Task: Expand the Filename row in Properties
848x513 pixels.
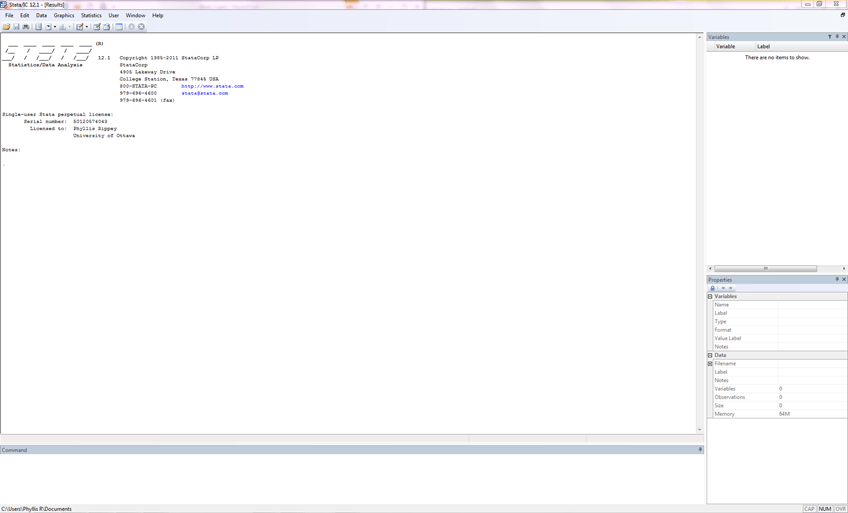Action: point(710,364)
